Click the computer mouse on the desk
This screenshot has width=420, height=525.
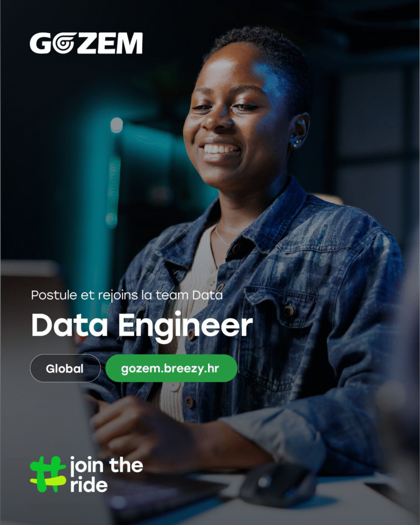pos(278,484)
